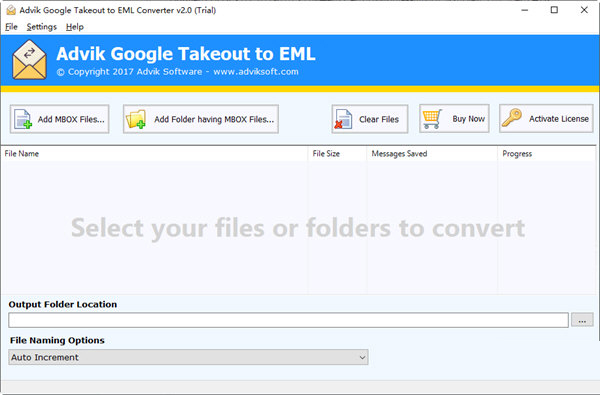Click the Add MBOX Files document icon
This screenshot has width=600, height=395.
[23, 119]
